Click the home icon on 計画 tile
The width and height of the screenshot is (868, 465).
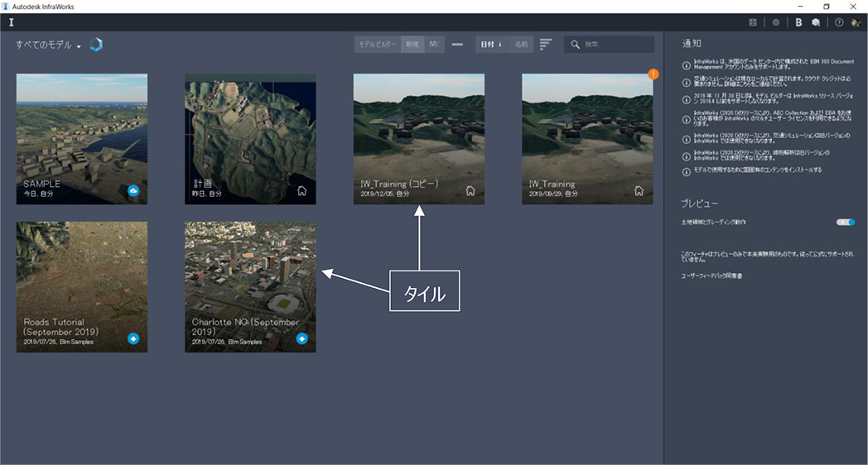point(302,191)
